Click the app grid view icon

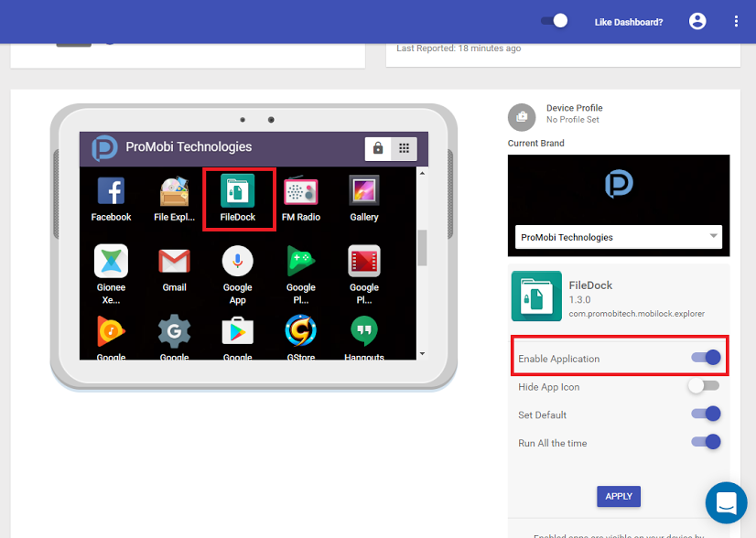(x=404, y=148)
